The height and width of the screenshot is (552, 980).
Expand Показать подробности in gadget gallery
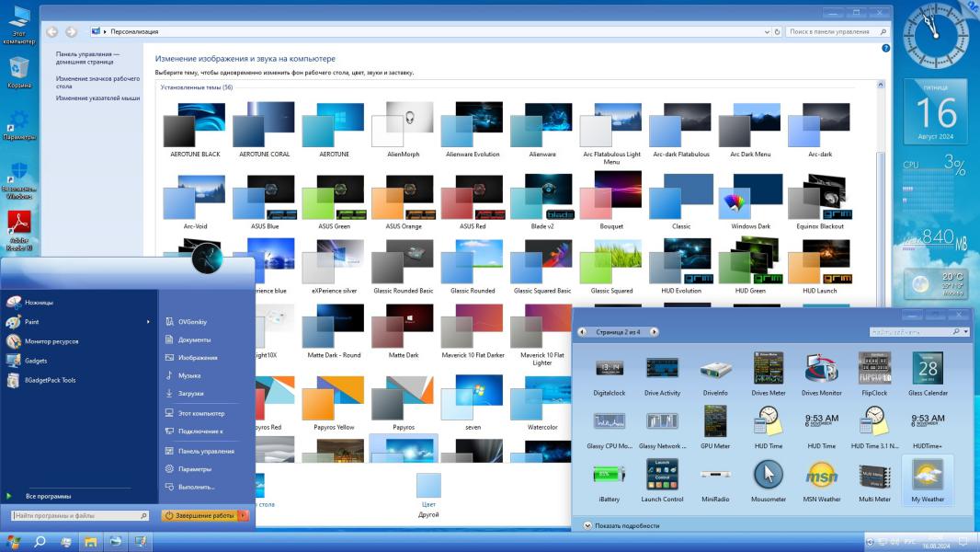621,525
